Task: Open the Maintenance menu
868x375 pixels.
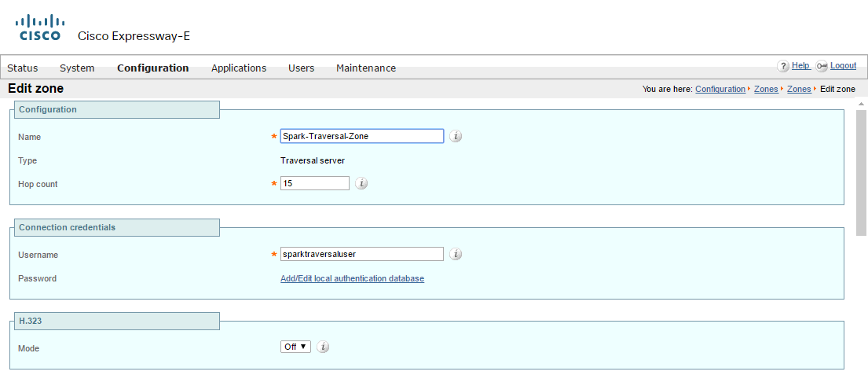Action: 366,68
